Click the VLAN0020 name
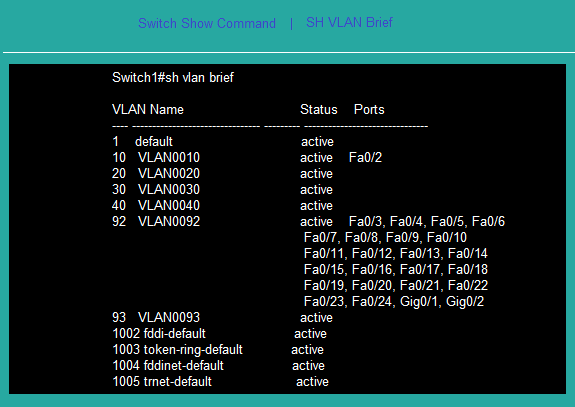Screen dimensions: 575x407 [x=169, y=173]
